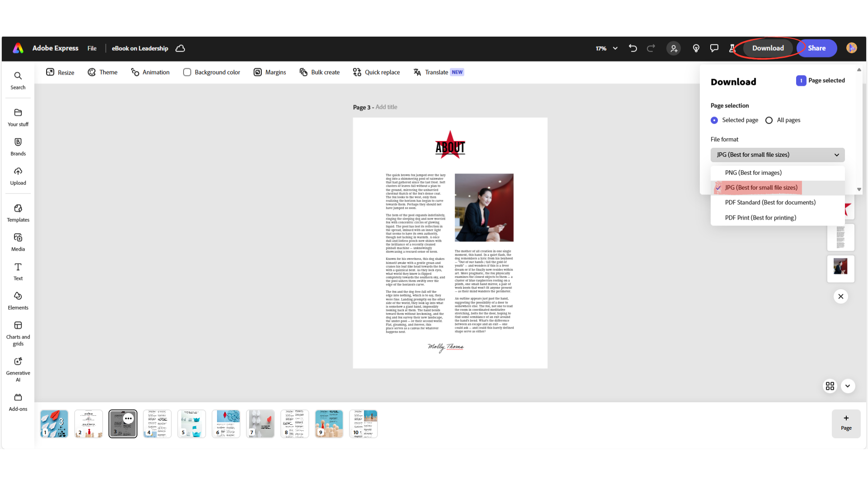Open the Bulk create tool
The height and width of the screenshot is (488, 868).
tap(320, 72)
